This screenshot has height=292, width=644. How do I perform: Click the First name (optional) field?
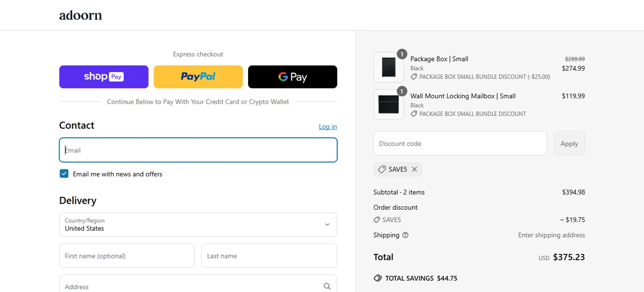[127, 256]
